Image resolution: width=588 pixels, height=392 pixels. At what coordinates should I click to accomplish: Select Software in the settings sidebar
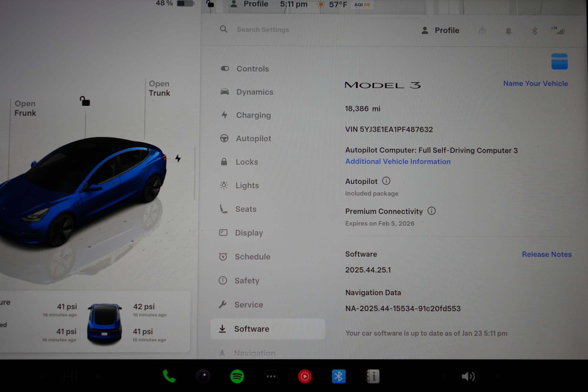[251, 329]
